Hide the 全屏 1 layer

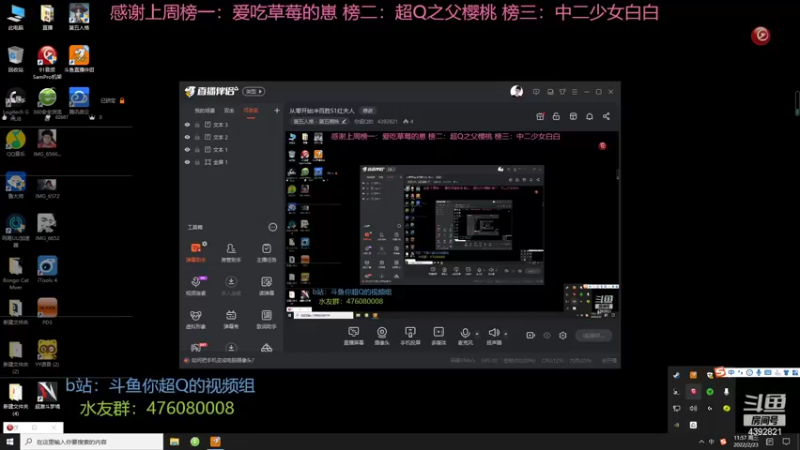coord(187,162)
